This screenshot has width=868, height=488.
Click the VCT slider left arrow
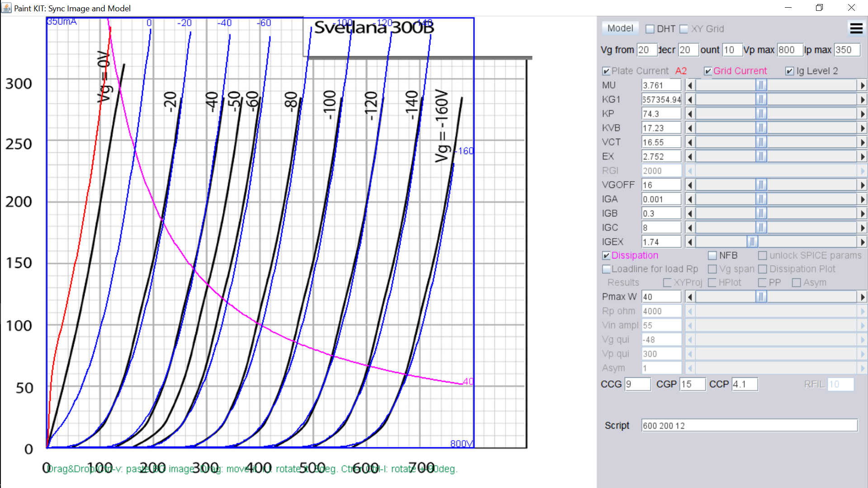coord(690,142)
